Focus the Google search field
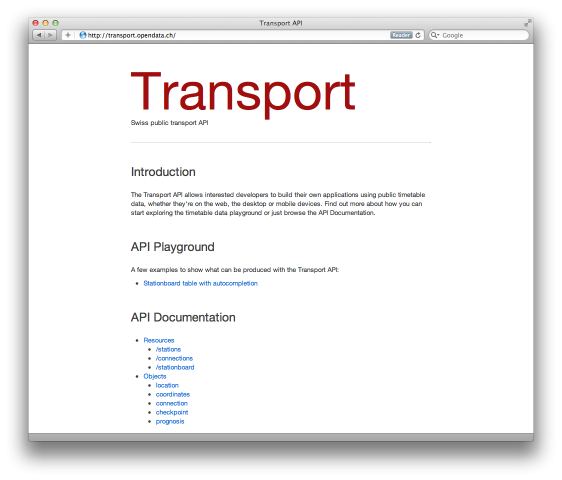Image resolution: width=562 pixels, height=480 pixels. tap(479, 35)
